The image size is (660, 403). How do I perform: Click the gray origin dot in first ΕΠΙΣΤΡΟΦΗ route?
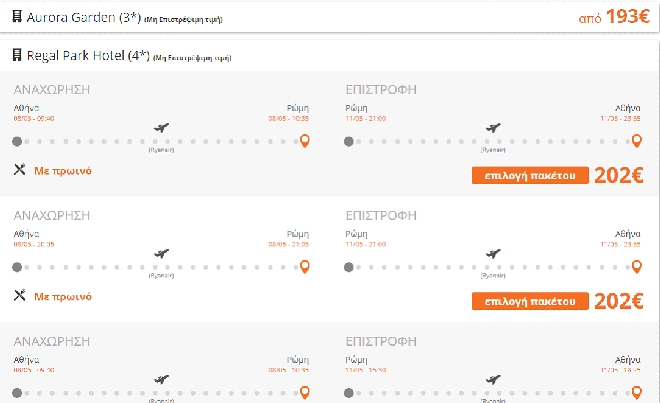348,141
